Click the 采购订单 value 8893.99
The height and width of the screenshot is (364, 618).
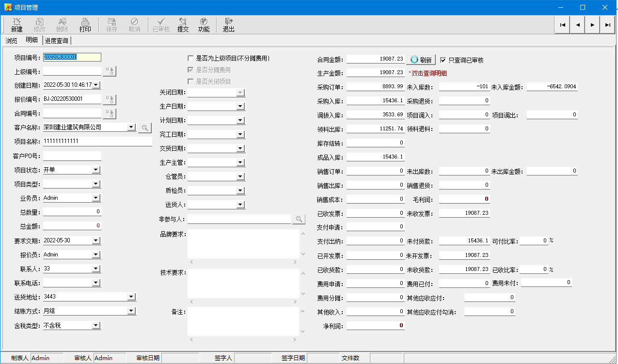pos(376,87)
